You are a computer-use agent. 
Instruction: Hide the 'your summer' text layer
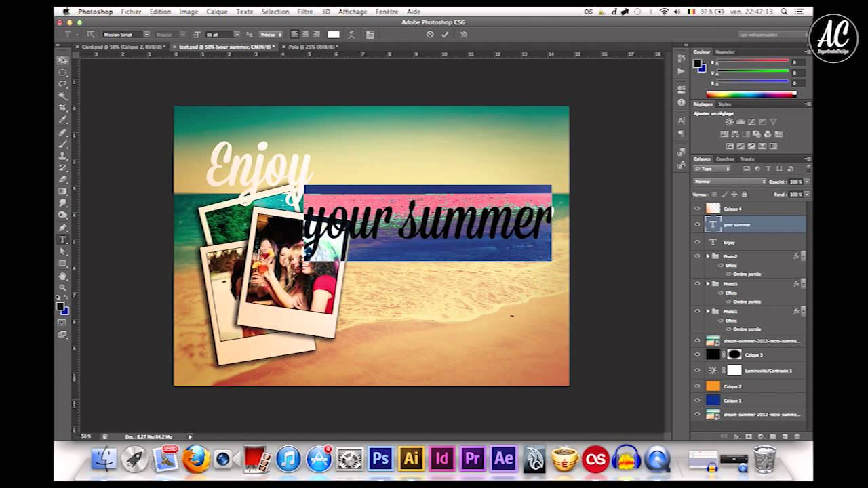click(x=697, y=224)
